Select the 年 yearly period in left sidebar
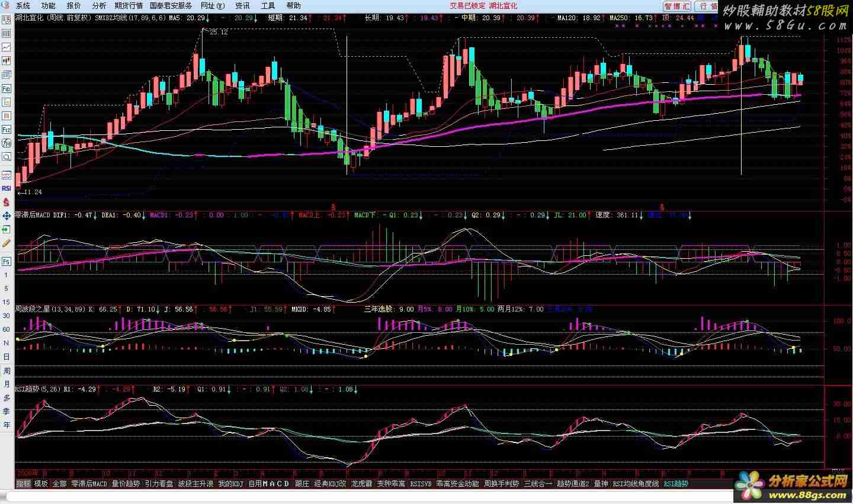Screen dimensions: 853x504 (7, 425)
